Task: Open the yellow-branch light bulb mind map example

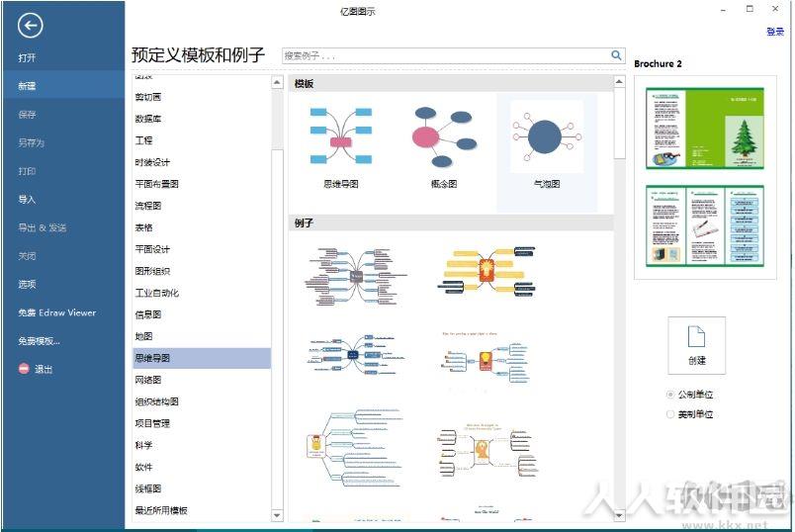Action: point(486,270)
